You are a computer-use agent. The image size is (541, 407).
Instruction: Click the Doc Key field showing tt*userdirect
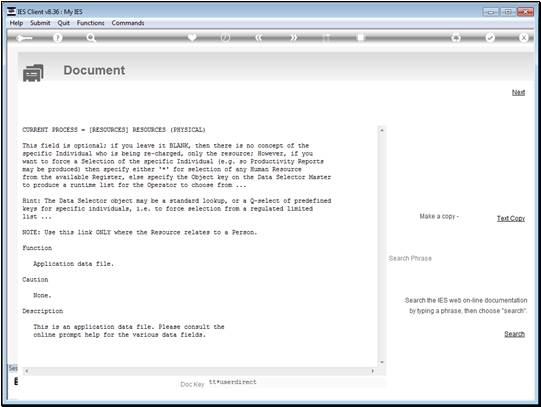tap(296, 382)
